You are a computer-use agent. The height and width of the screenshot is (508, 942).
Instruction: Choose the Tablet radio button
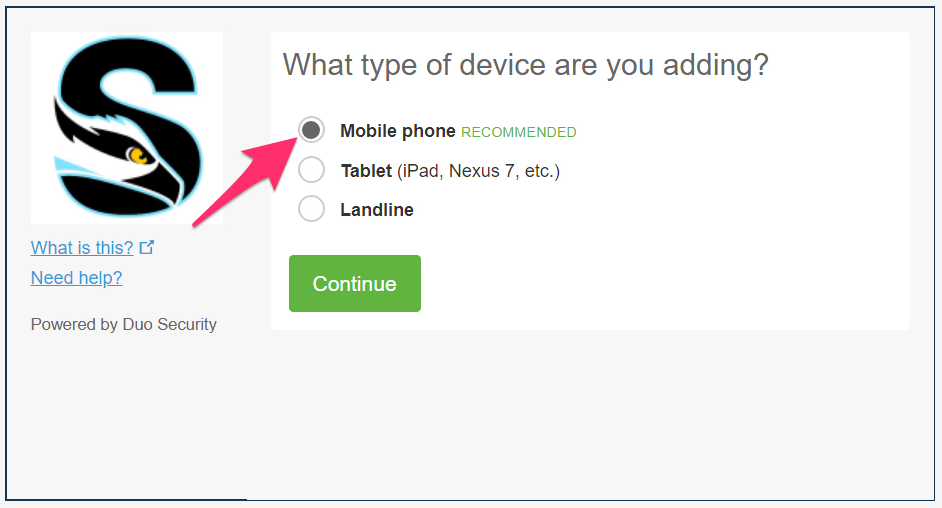coord(311,170)
